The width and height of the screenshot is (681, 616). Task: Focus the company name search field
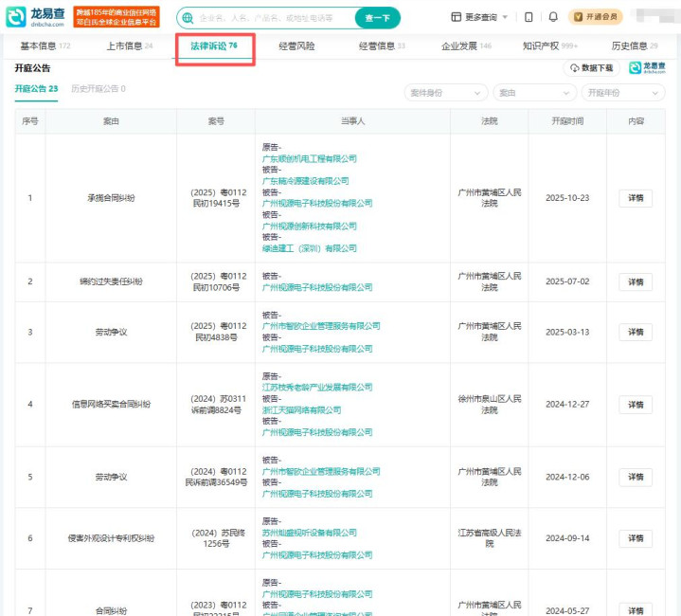pos(275,18)
